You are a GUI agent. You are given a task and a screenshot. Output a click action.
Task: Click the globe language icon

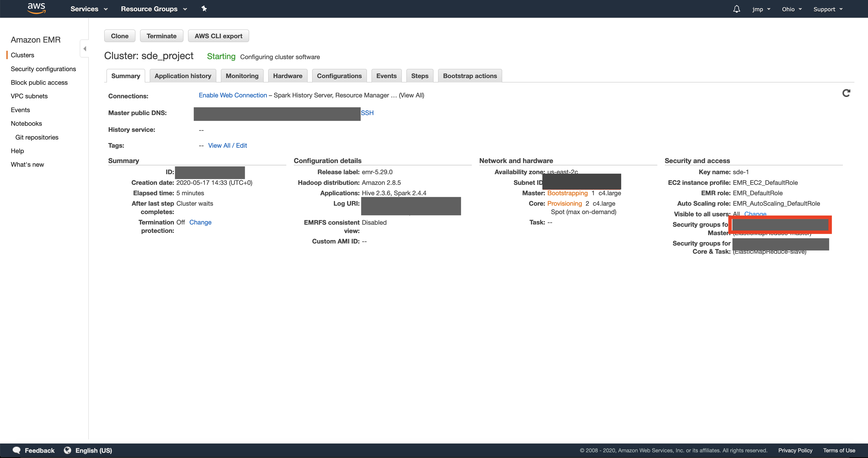coord(68,450)
